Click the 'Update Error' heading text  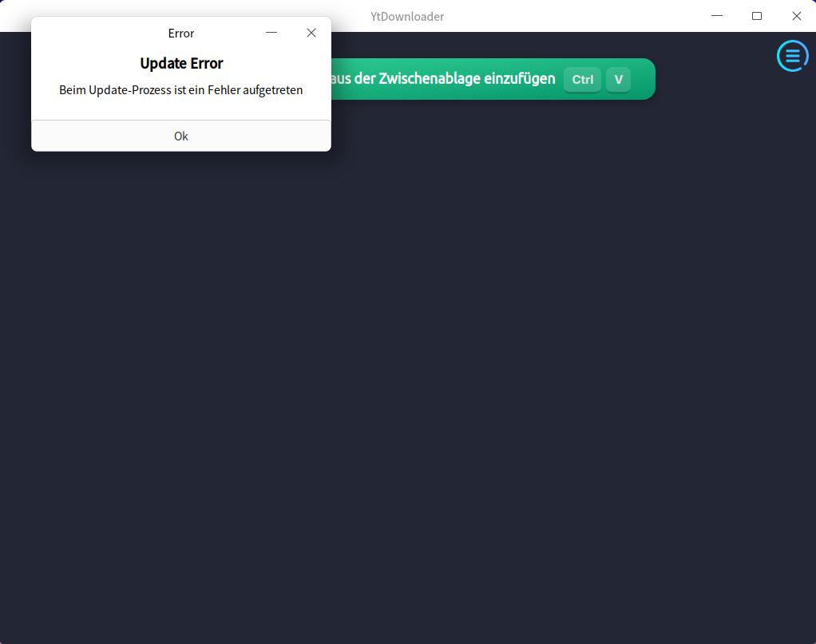point(181,64)
